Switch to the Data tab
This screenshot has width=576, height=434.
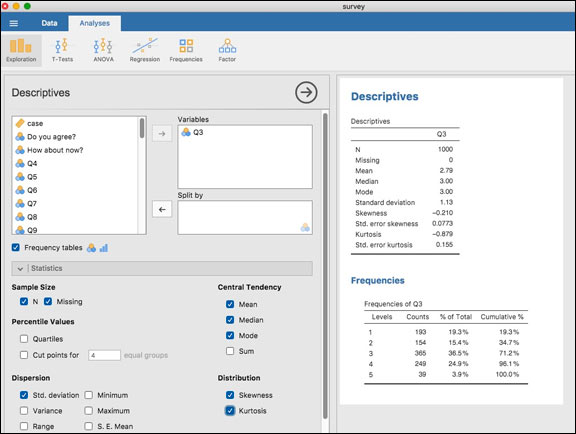tap(49, 23)
